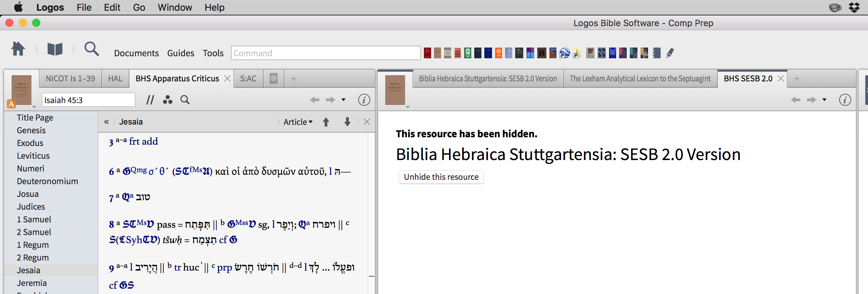Viewport: 868px width, 294px height.
Task: Open the orange ESV Bible shortcut
Action: click(498, 53)
